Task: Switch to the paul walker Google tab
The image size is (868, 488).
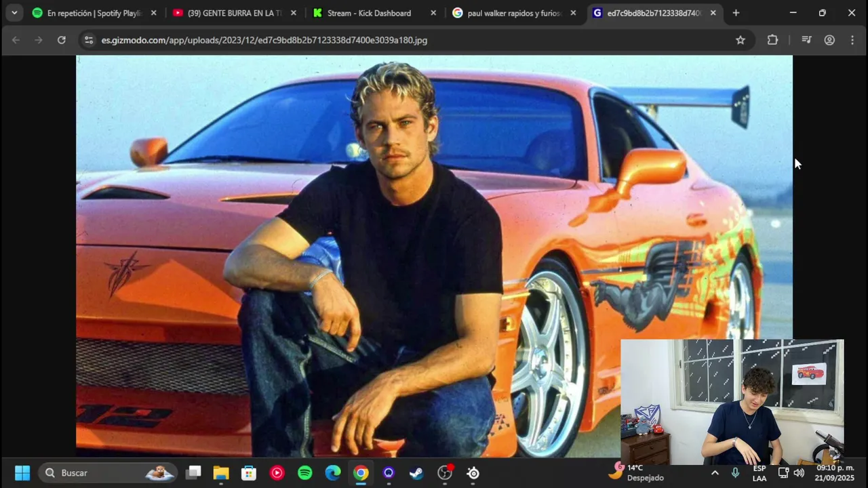Action: tap(515, 13)
